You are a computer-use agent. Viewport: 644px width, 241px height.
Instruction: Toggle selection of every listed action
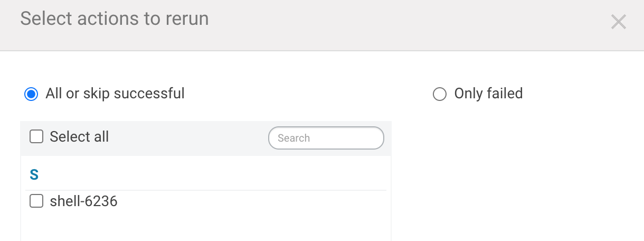tap(36, 137)
